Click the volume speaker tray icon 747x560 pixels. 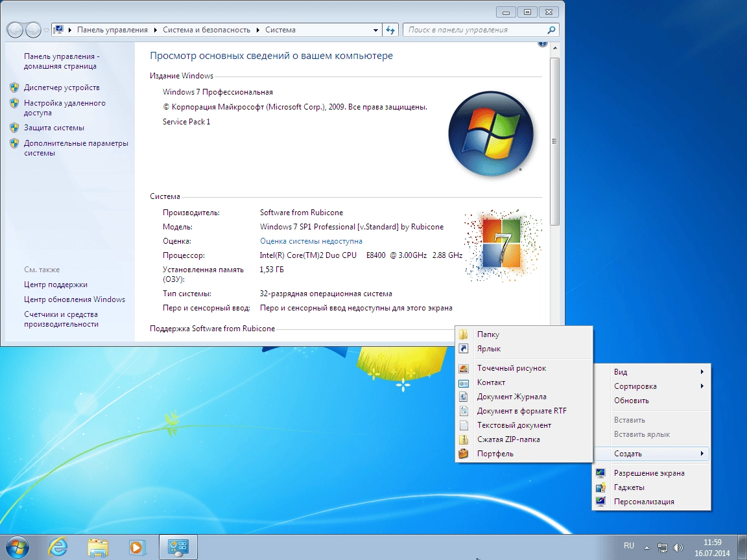tap(678, 548)
